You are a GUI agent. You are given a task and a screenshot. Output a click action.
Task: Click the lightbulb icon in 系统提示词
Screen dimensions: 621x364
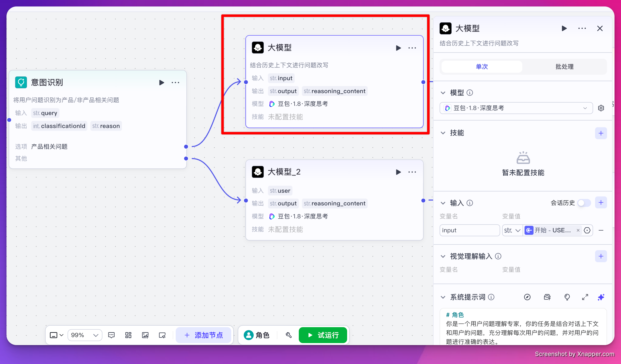pos(567,297)
